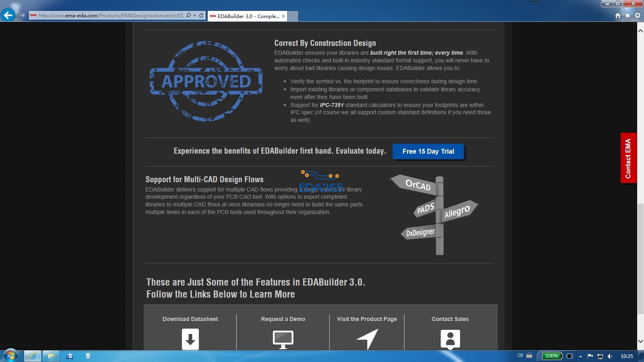Click the 'These are Just Some of the Features' heading
Screen dimensions: 644x362
tap(256, 282)
